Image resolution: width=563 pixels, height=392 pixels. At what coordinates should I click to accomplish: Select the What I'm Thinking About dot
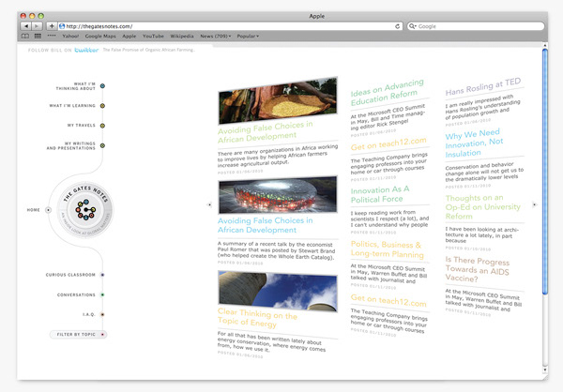(102, 85)
